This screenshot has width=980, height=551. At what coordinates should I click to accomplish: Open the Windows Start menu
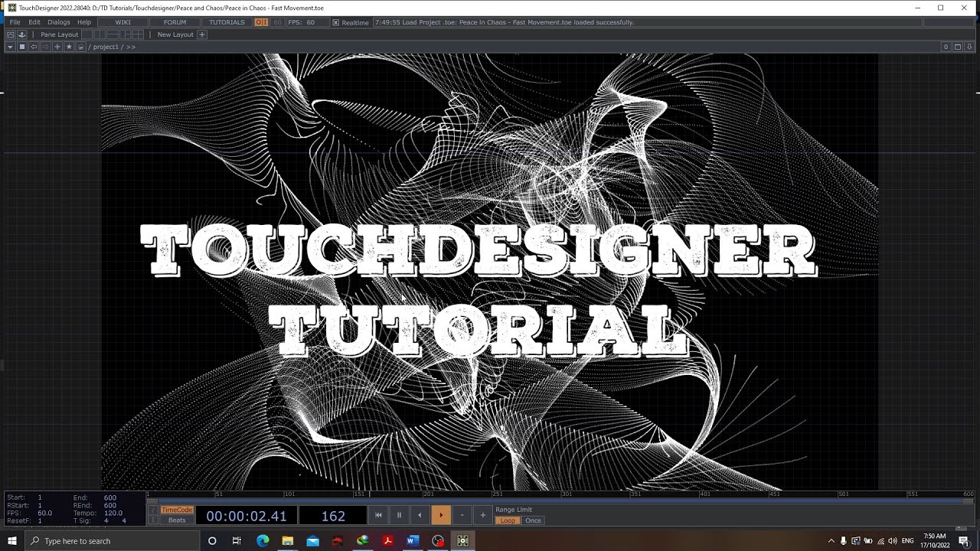[x=12, y=541]
